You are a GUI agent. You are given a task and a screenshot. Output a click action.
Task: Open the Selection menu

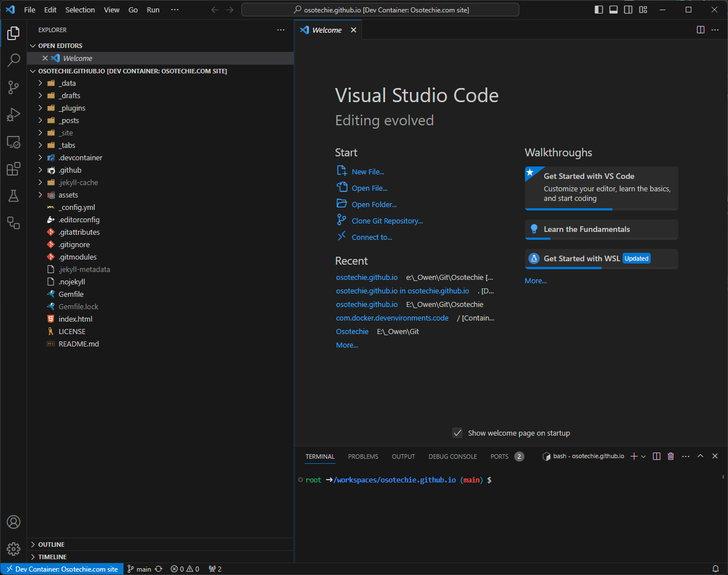pos(80,10)
